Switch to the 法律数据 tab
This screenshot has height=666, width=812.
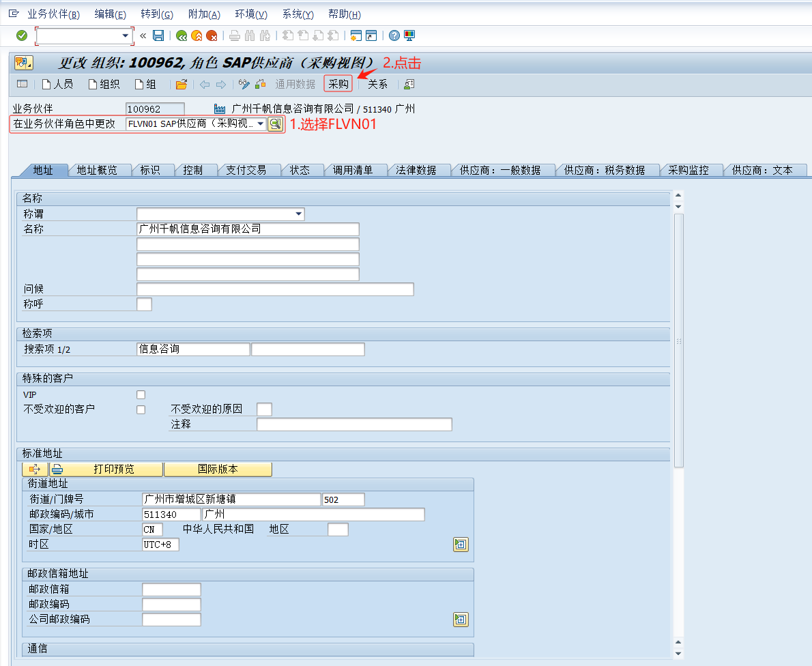pyautogui.click(x=416, y=171)
